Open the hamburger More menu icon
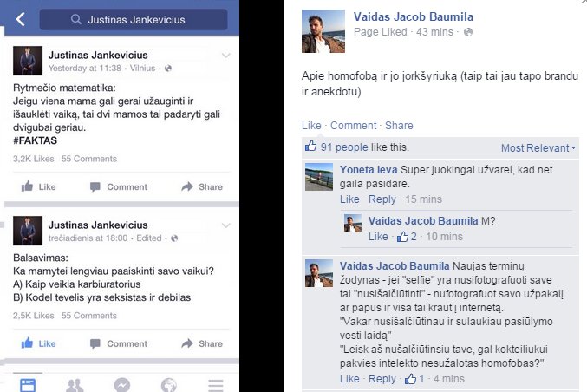 click(216, 385)
